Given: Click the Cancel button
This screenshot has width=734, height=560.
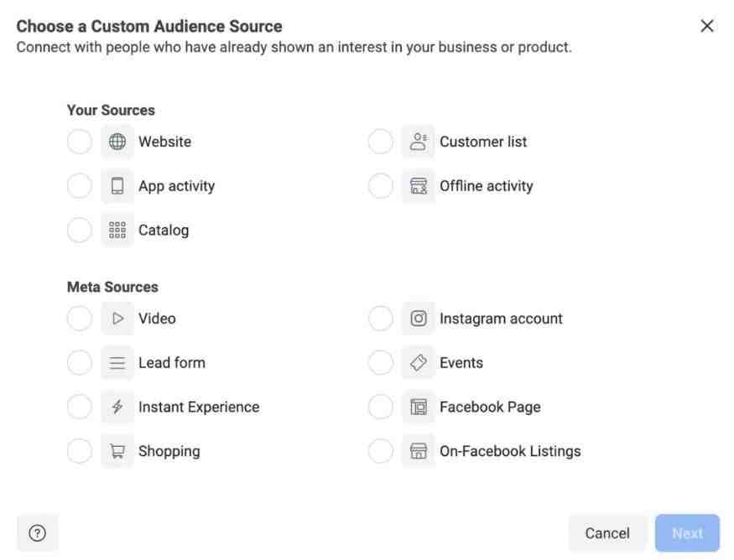Looking at the screenshot, I should tap(607, 533).
